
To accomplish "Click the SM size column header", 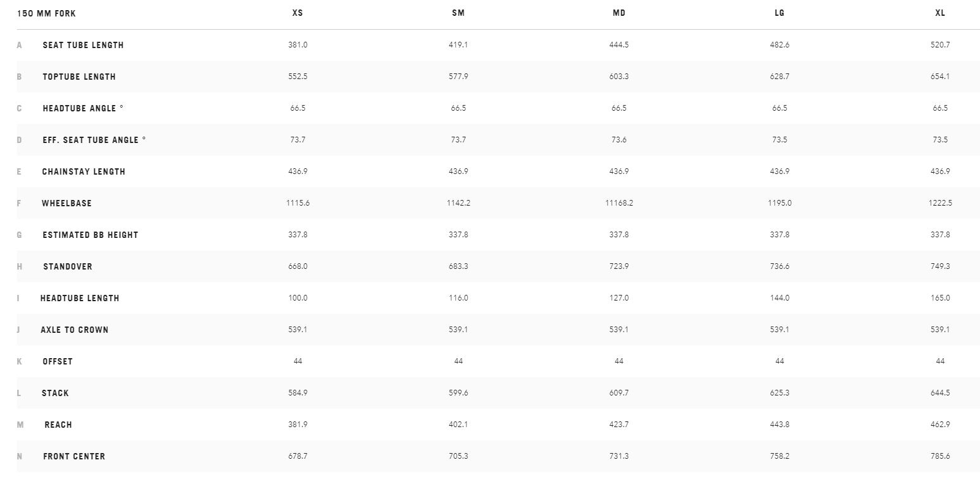I will [x=458, y=13].
